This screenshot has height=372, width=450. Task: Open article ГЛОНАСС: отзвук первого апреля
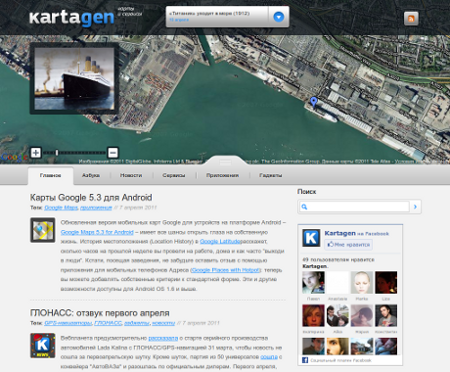(x=100, y=313)
